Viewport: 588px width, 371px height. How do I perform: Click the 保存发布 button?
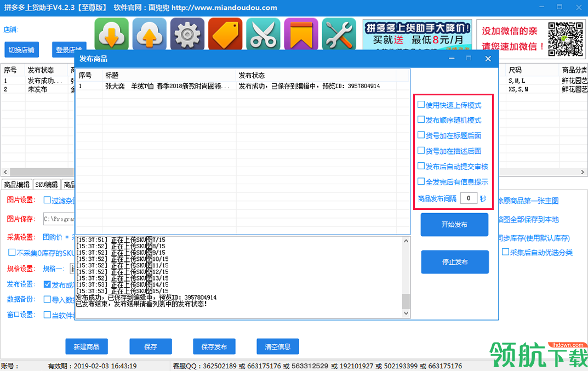pyautogui.click(x=214, y=347)
